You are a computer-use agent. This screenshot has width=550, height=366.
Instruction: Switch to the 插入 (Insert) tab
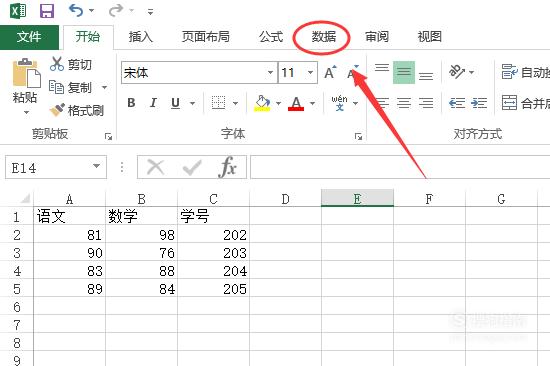point(140,37)
